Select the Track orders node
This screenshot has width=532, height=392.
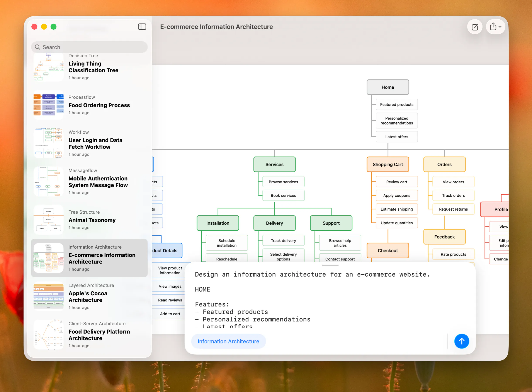(x=453, y=196)
